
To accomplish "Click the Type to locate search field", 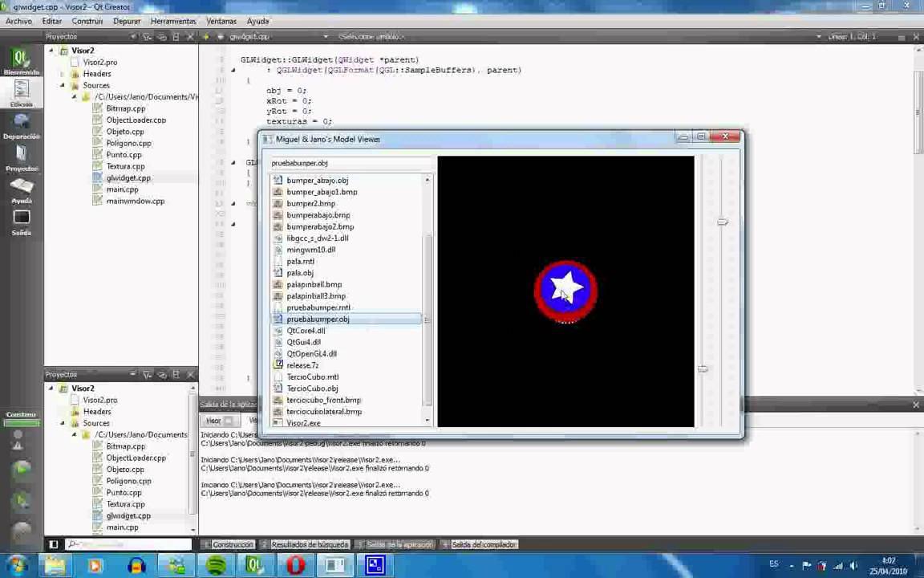I will coord(129,544).
